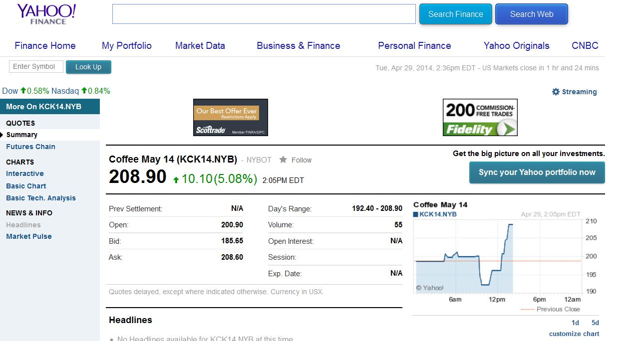Image resolution: width=644 pixels, height=341 pixels.
Task: Open Personal Finance menu
Action: [x=414, y=45]
